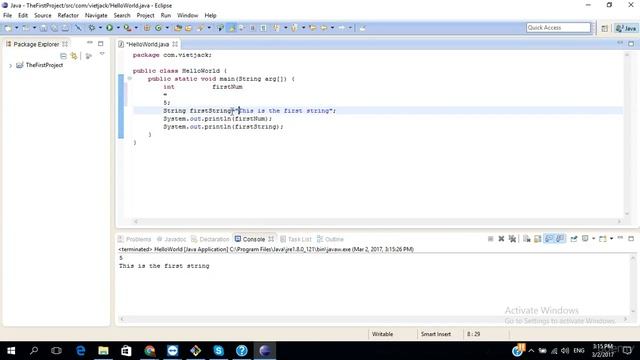
Task: Click the console Terminate square icon
Action: point(491,239)
